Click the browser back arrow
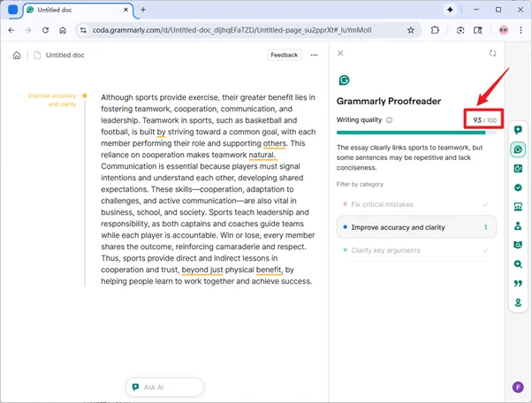This screenshot has height=403, width=532. (x=11, y=30)
